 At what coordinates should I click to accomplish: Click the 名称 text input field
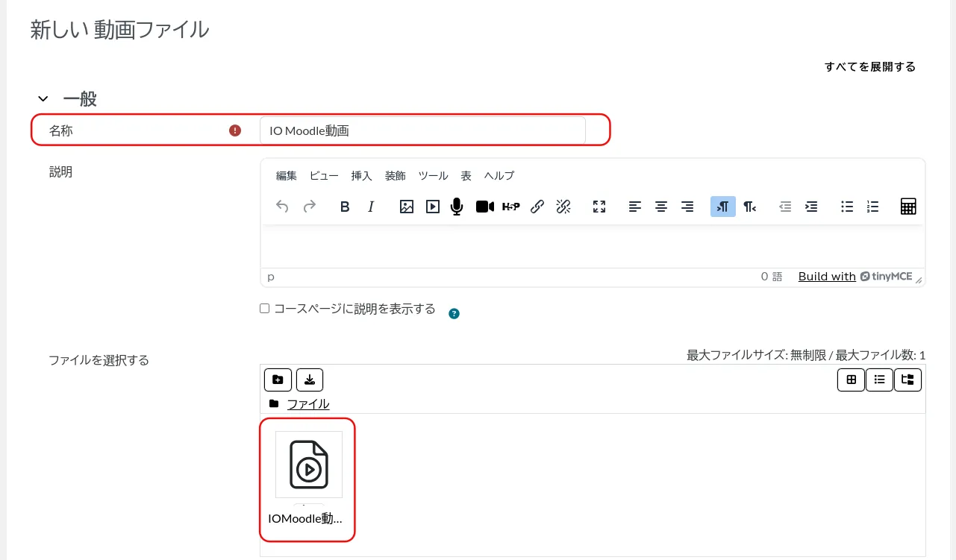coord(422,131)
